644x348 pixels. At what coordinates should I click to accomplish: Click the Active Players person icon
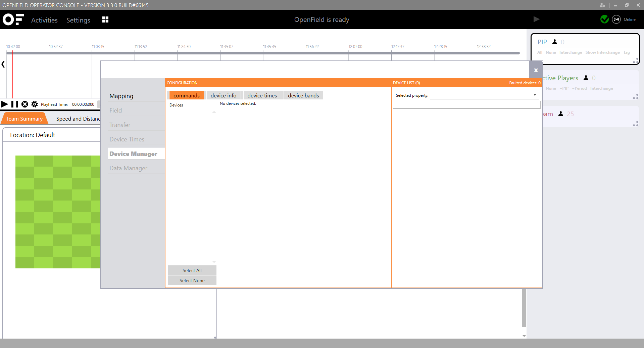(x=586, y=78)
